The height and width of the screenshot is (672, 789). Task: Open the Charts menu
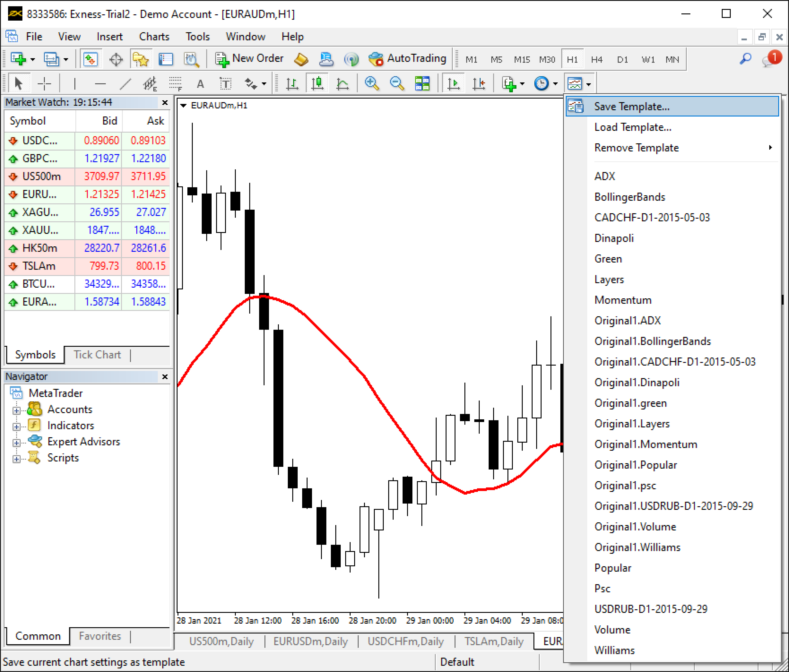point(154,37)
